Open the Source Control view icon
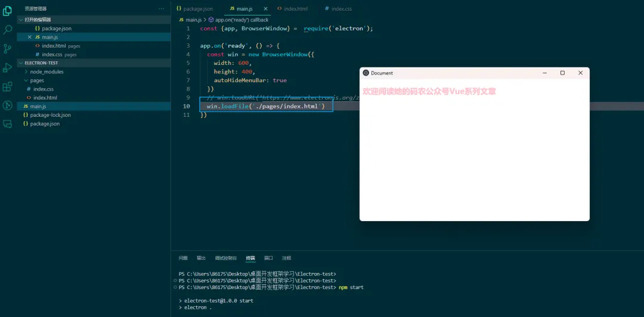 (7, 49)
